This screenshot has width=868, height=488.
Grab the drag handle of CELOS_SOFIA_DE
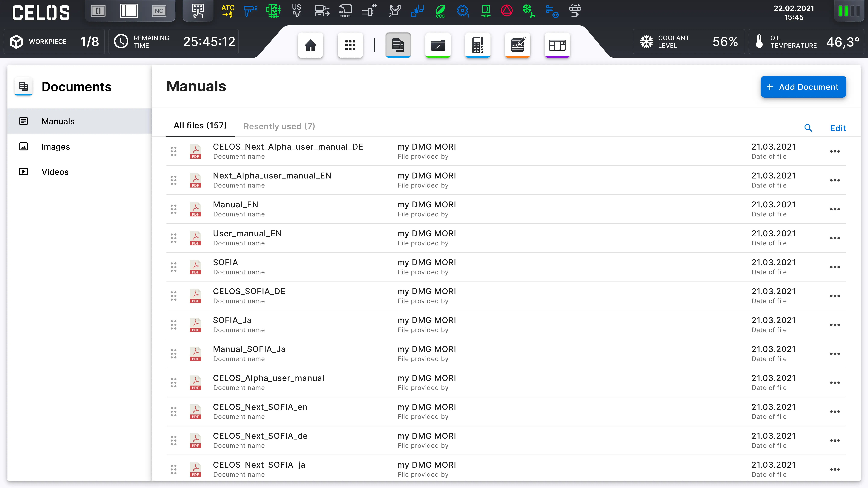(x=174, y=296)
